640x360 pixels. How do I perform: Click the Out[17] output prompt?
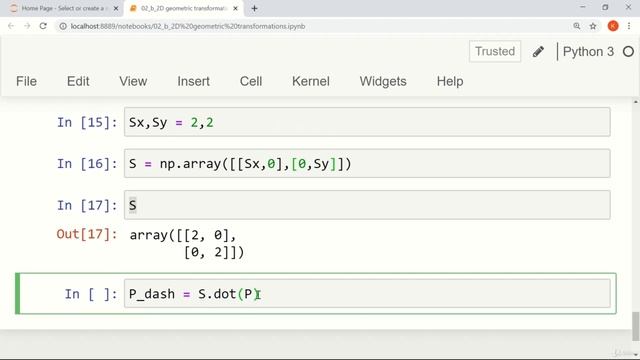coord(87,234)
